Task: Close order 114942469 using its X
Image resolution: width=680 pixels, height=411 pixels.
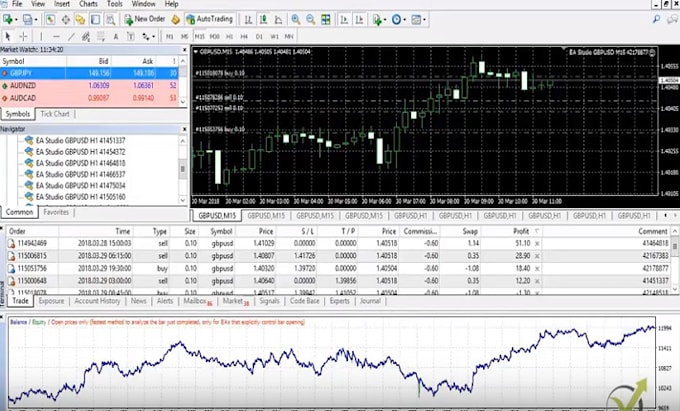Action: coord(537,243)
